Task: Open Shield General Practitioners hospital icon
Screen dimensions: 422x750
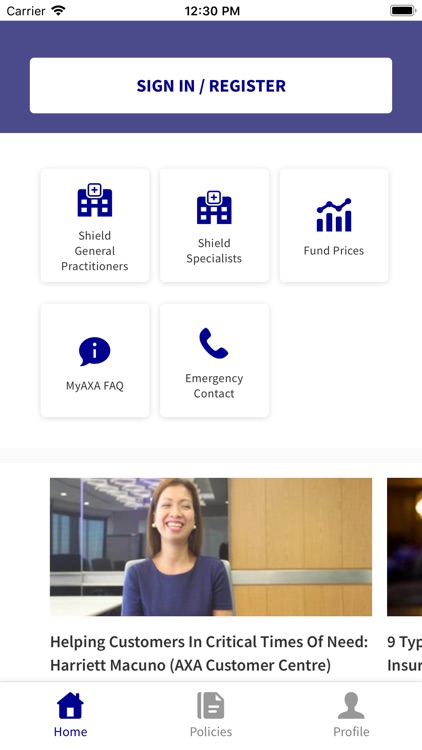Action: click(x=95, y=199)
